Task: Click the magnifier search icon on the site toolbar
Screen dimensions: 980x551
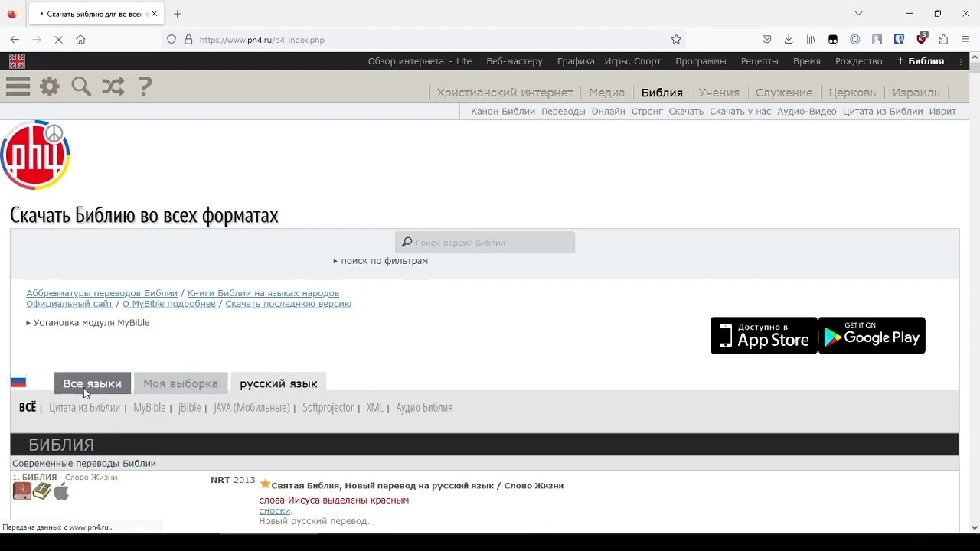Action: [x=81, y=86]
